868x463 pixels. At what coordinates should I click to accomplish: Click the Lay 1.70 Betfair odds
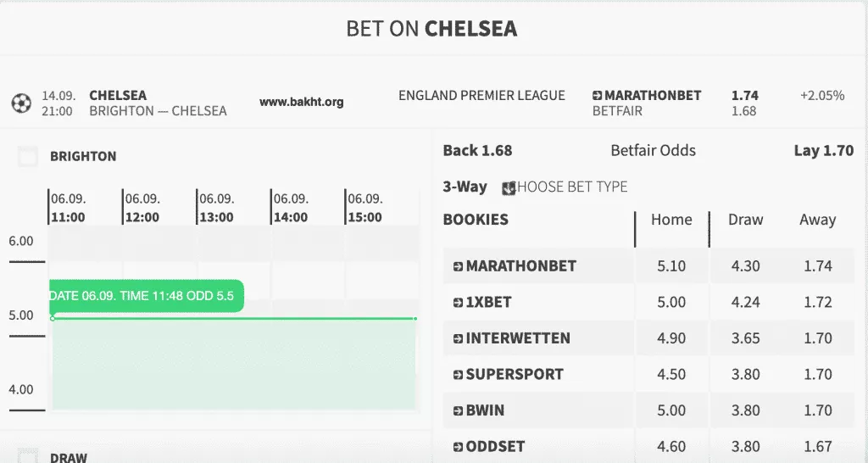[823, 151]
